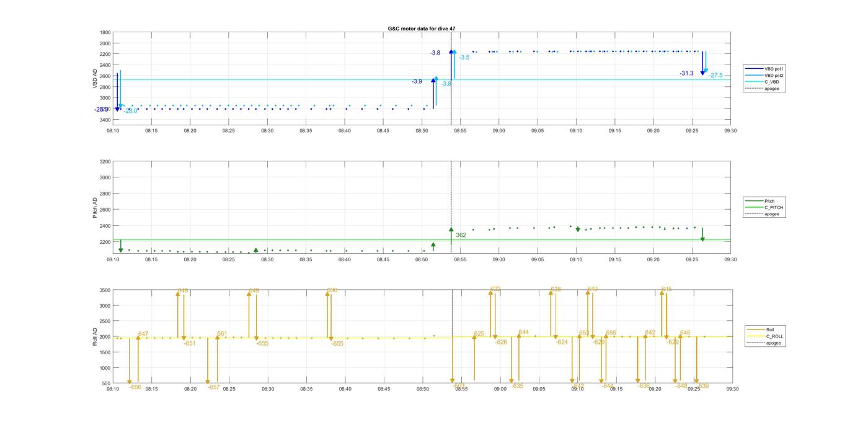The height and width of the screenshot is (430, 868).
Task: Click the "647" roll annotation
Action: 143,334
